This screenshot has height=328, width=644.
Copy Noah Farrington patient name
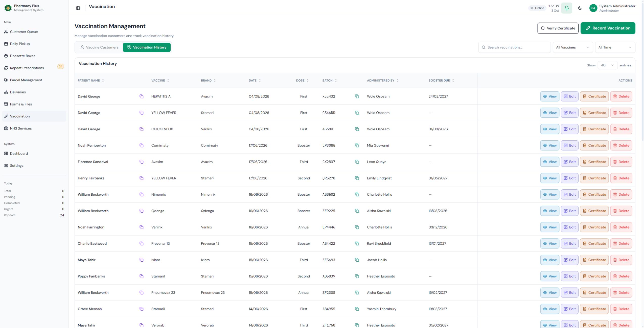coord(142,227)
